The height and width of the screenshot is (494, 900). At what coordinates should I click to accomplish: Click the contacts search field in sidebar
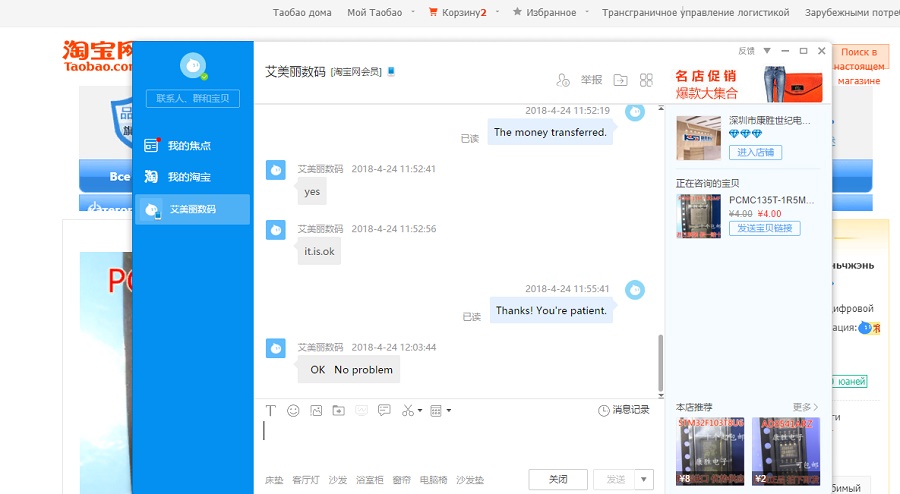[192, 98]
